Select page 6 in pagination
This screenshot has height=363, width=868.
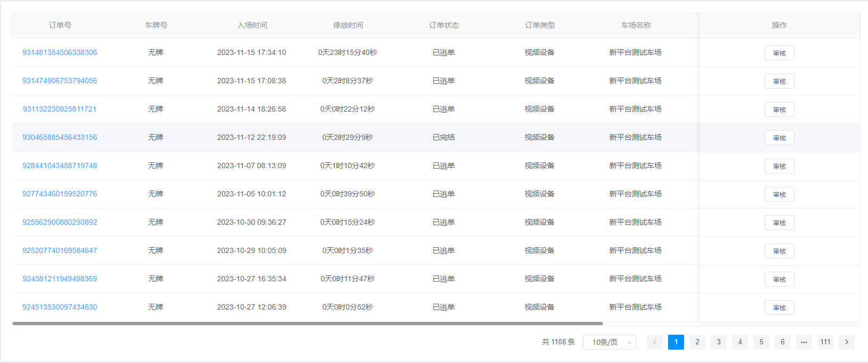[x=782, y=342]
